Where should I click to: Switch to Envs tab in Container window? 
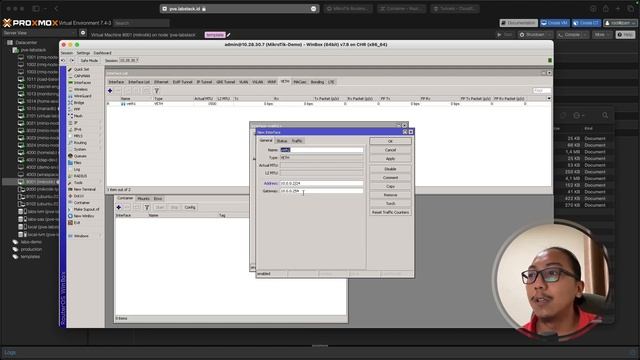click(x=158, y=199)
